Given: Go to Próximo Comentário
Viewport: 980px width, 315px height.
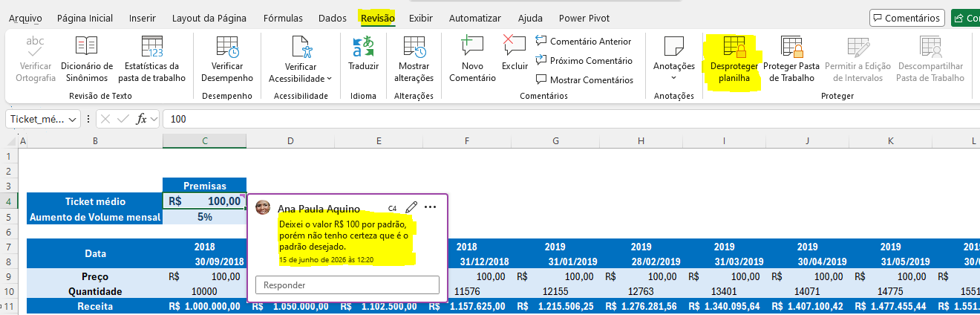Looking at the screenshot, I should point(584,61).
